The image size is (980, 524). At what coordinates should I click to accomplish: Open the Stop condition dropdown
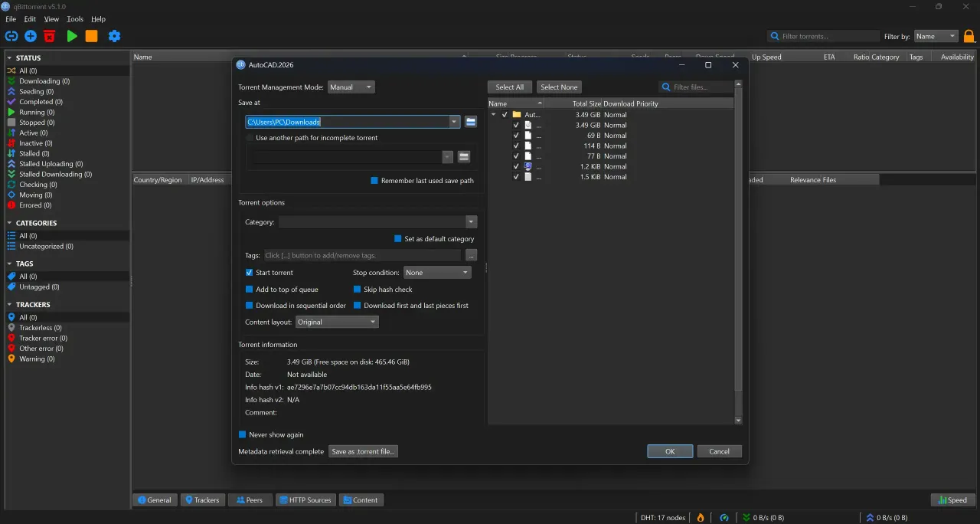click(437, 273)
